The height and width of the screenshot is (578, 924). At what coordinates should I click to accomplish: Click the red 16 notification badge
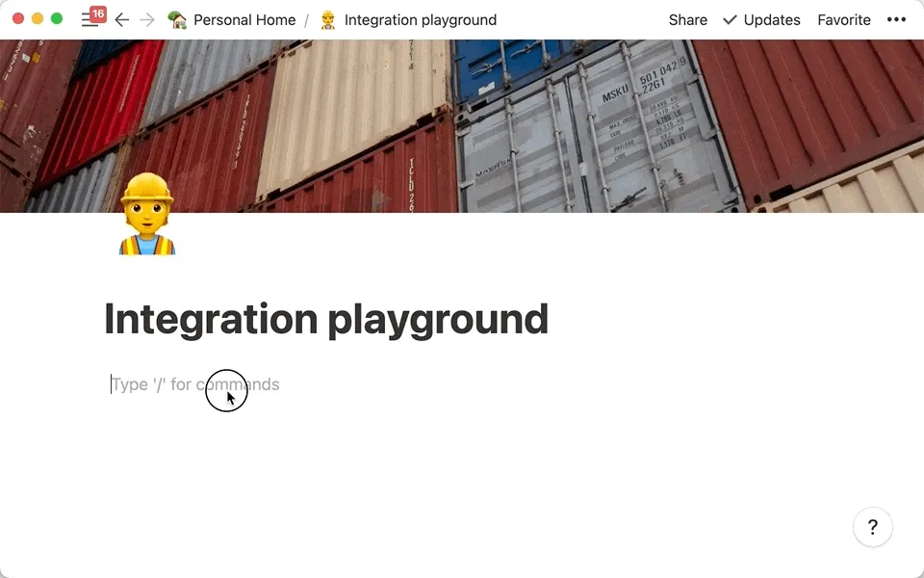pyautogui.click(x=97, y=13)
